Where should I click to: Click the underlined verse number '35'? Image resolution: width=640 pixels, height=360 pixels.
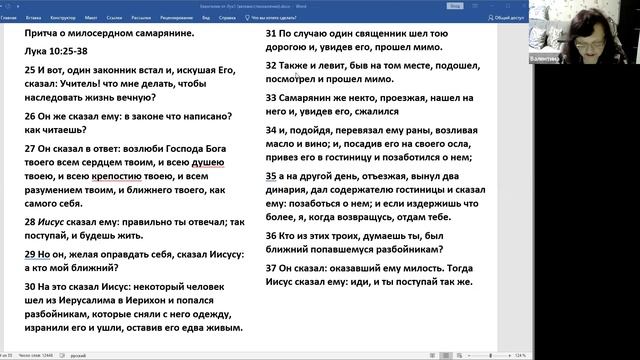click(x=271, y=176)
